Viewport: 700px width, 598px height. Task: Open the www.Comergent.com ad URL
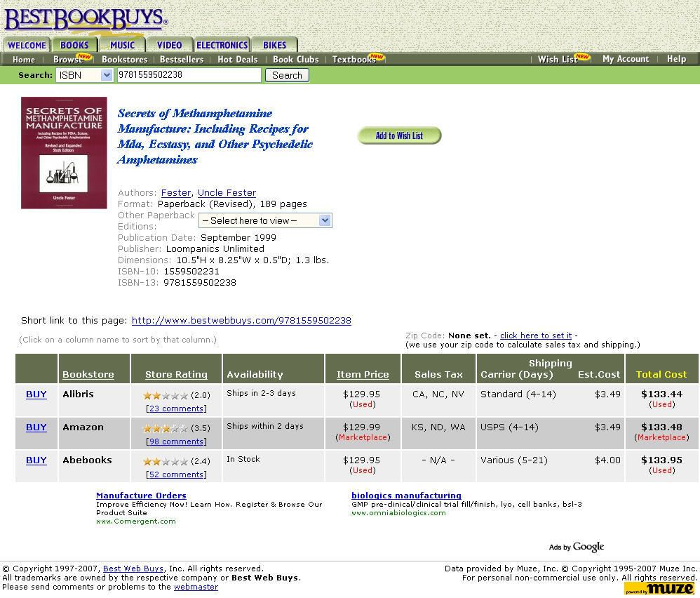pos(135,521)
